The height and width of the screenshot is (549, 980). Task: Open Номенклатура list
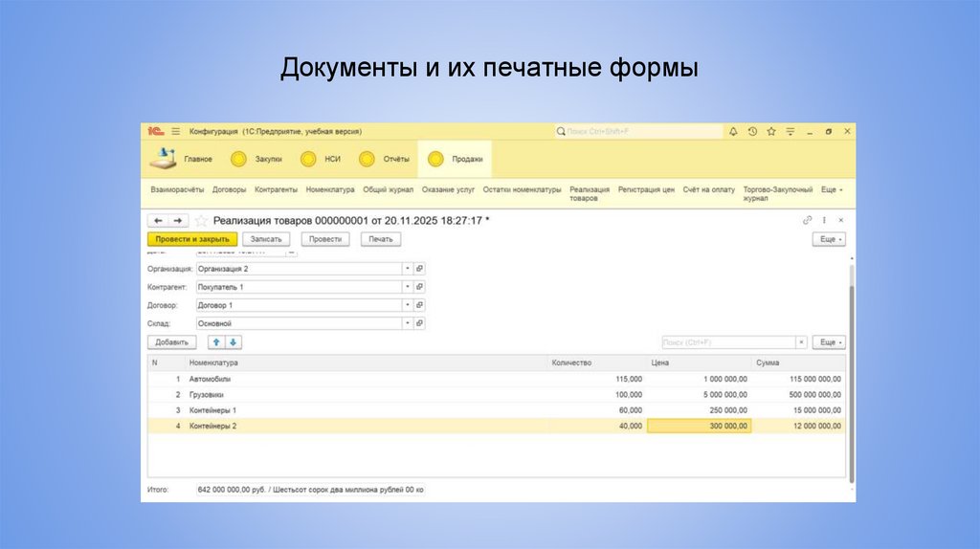(330, 189)
